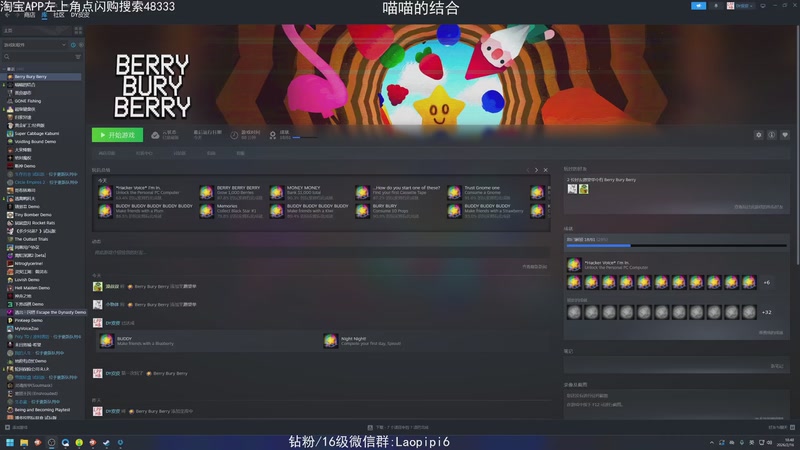Click the achievements medal icon by Play
The width and height of the screenshot is (800, 450).
coord(272,135)
